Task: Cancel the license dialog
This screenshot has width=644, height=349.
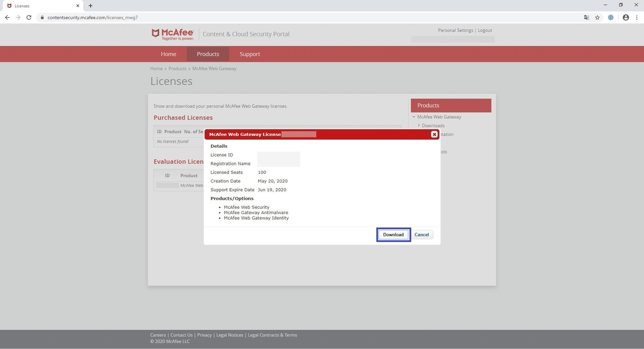Action: (x=421, y=235)
